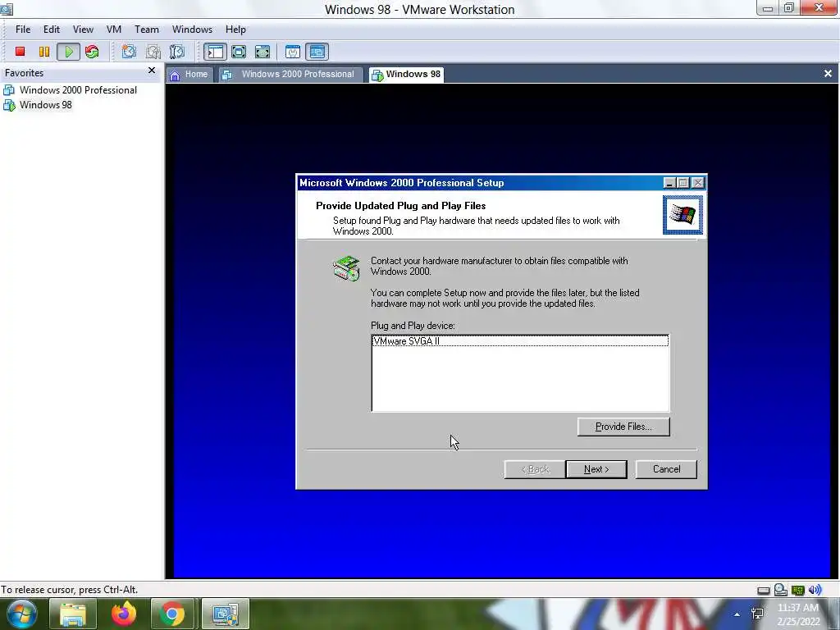Click the Summary view wrench window icon

click(x=293, y=52)
